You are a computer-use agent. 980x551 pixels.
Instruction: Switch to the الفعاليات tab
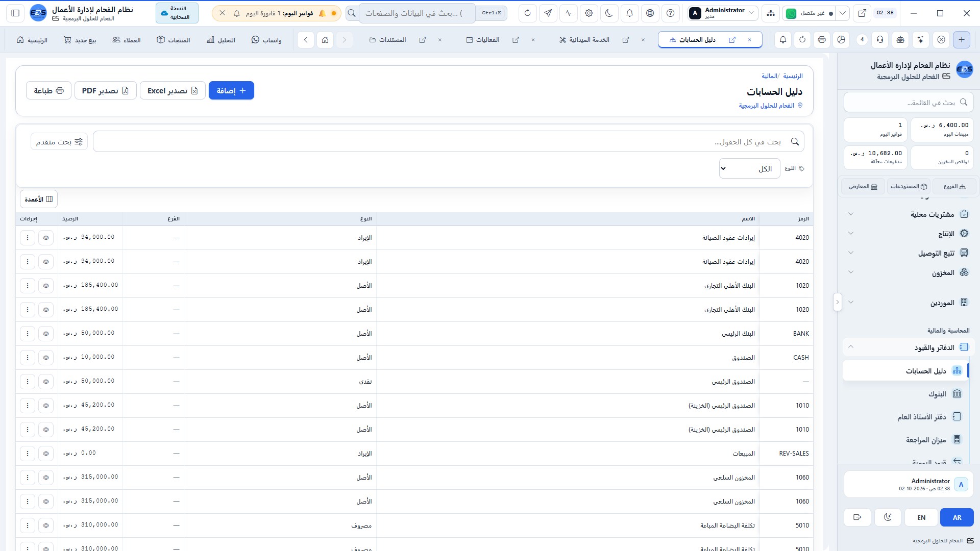pos(483,40)
